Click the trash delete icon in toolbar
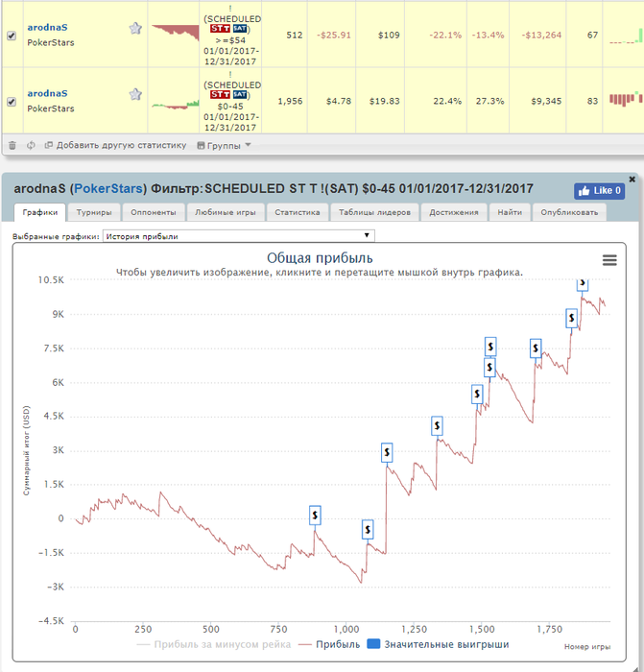 [12, 146]
